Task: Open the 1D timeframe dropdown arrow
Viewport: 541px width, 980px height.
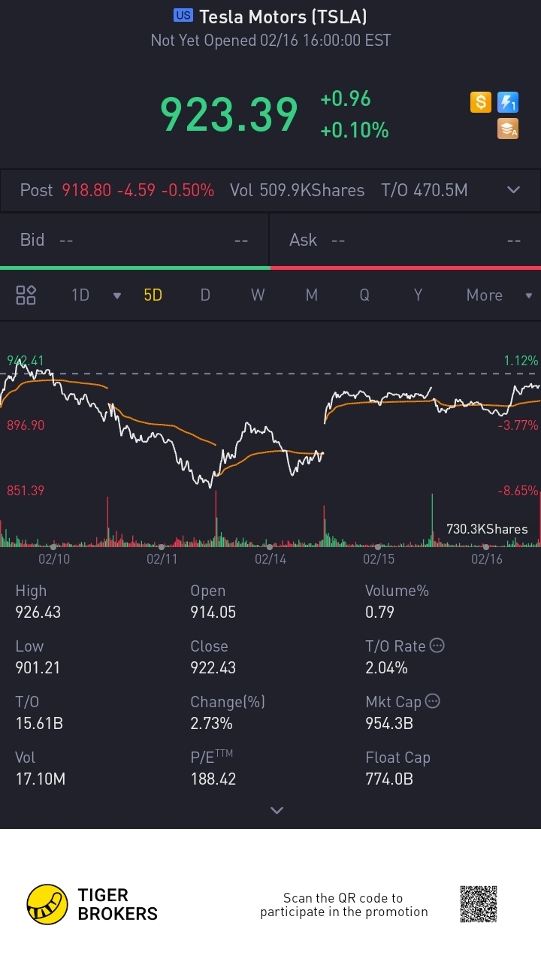Action: click(x=116, y=296)
